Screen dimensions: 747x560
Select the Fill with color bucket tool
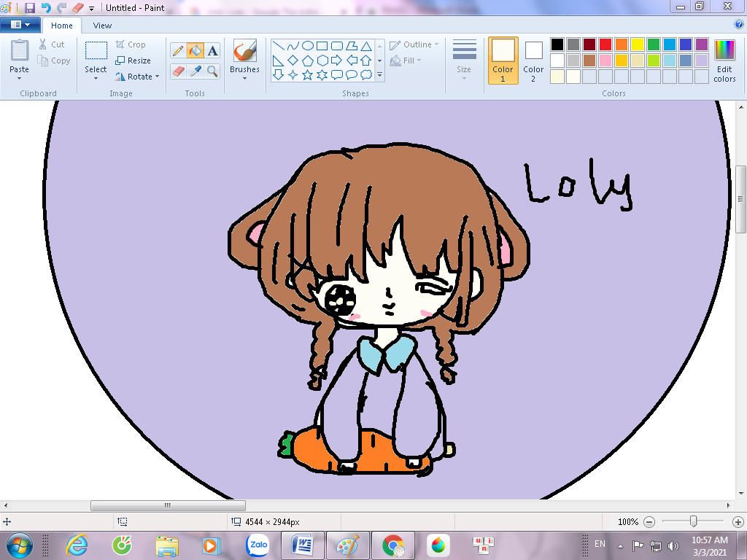coord(196,50)
